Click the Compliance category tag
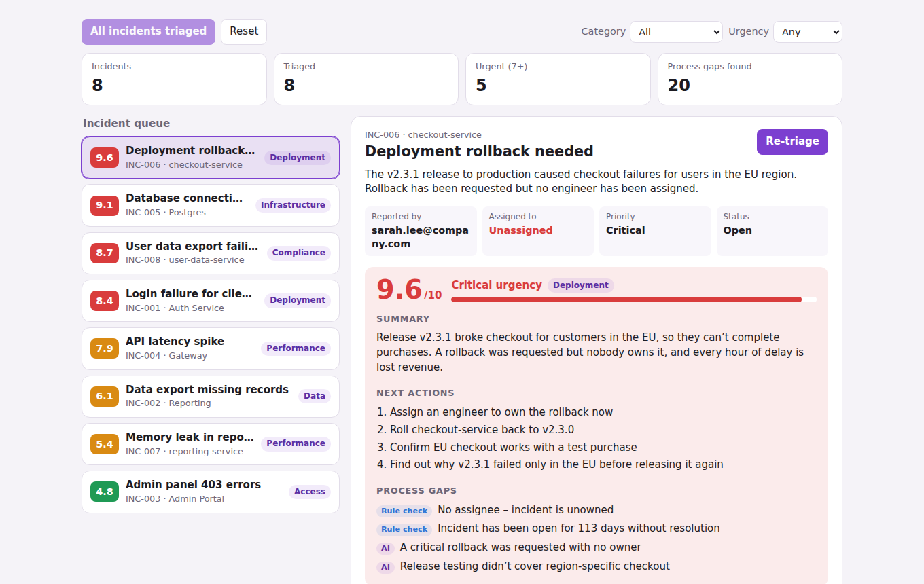Image resolution: width=924 pixels, height=584 pixels. point(299,253)
